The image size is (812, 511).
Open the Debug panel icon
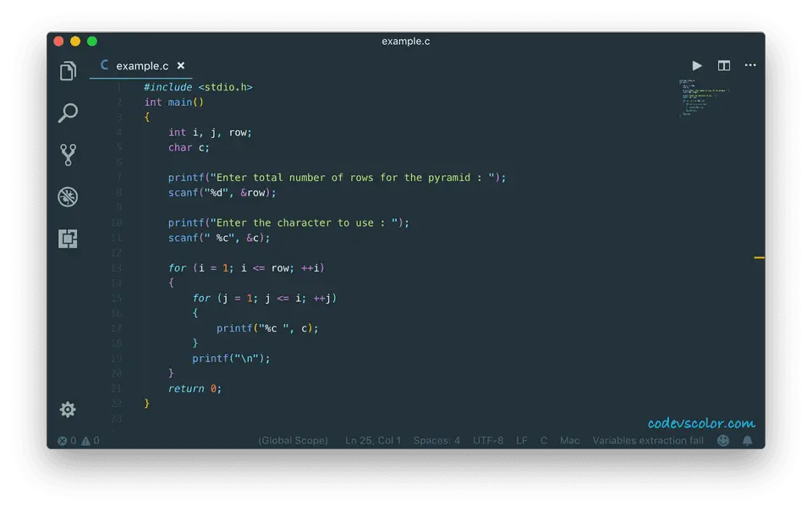pos(69,197)
